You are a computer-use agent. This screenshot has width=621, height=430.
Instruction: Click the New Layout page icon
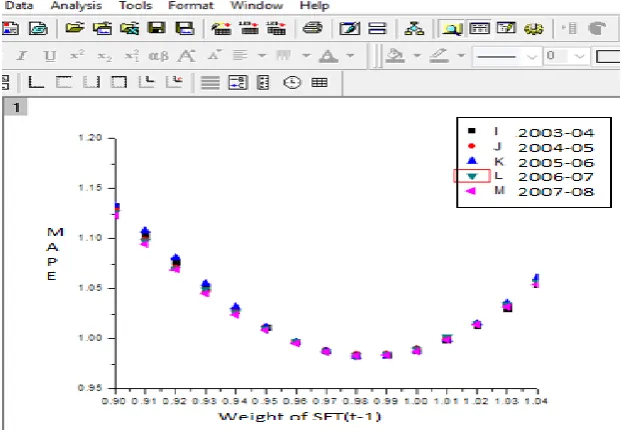[11, 29]
